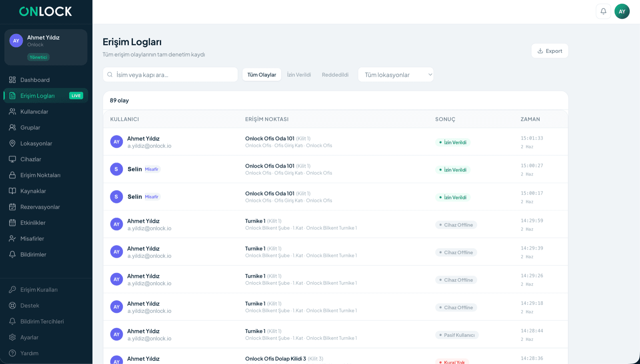Viewport: 640px width, 364px height.
Task: Click the KULLANICI column header
Action: coord(124,119)
